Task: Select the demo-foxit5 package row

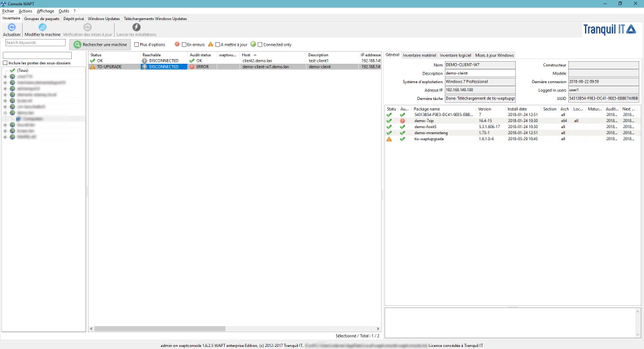Action: pyautogui.click(x=512, y=127)
